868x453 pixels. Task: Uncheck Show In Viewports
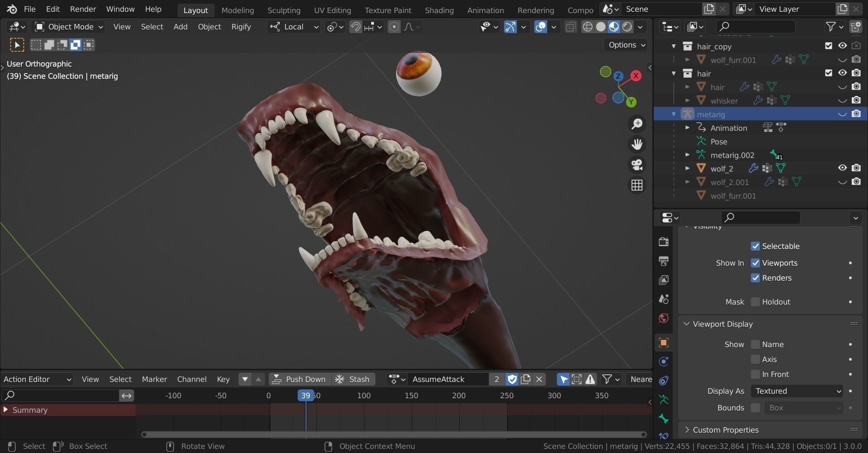click(755, 263)
